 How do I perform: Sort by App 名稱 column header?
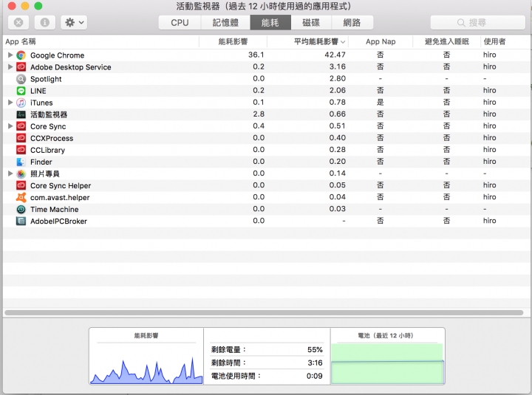(x=100, y=41)
